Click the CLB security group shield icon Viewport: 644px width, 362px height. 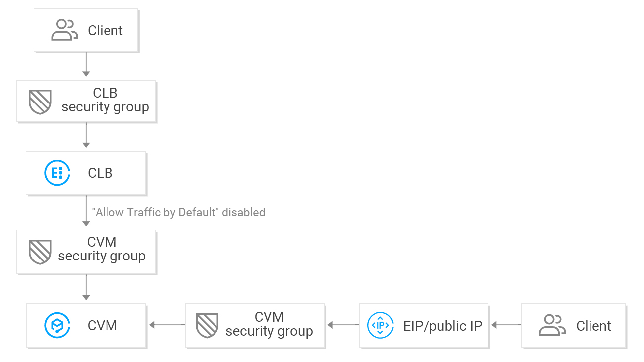pyautogui.click(x=40, y=102)
